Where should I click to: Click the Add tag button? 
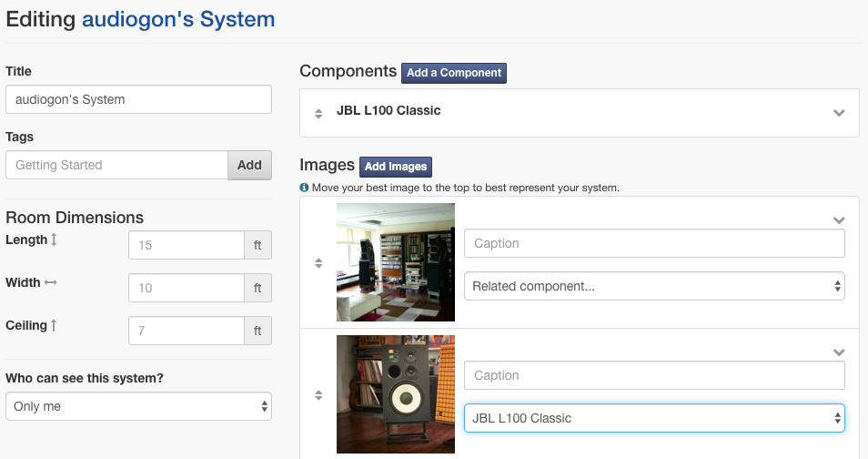(x=249, y=165)
